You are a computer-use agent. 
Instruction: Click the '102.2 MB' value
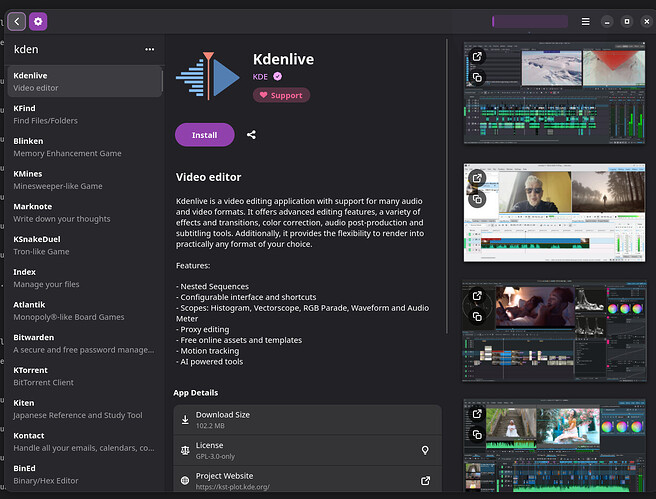click(210, 426)
